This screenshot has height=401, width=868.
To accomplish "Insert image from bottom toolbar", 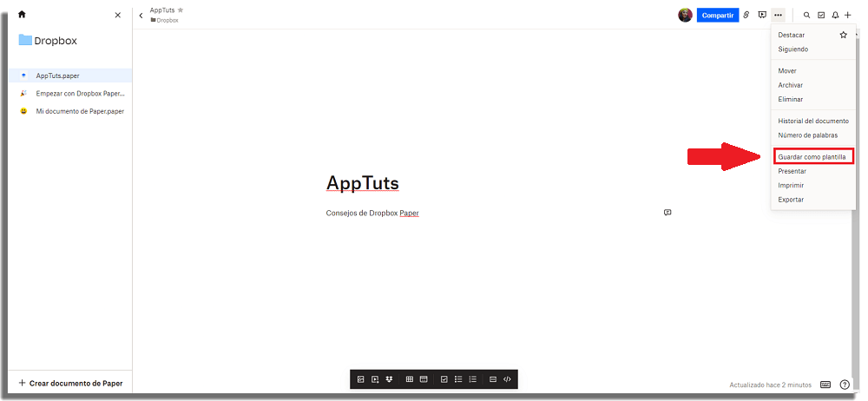I will [360, 379].
